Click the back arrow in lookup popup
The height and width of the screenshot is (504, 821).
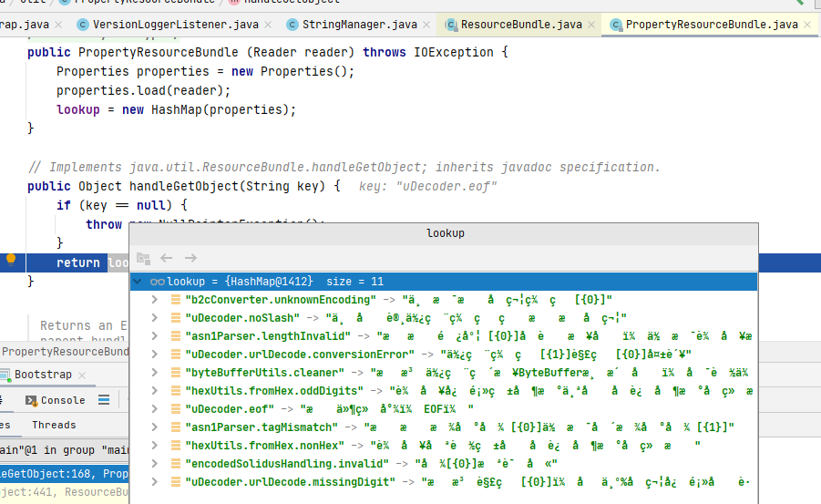pyautogui.click(x=167, y=258)
